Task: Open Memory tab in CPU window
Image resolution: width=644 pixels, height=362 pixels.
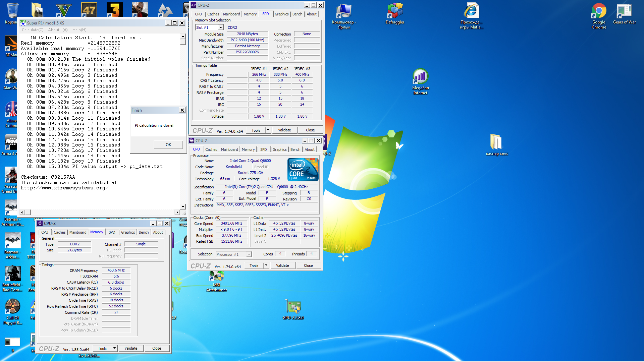Action: click(x=248, y=149)
